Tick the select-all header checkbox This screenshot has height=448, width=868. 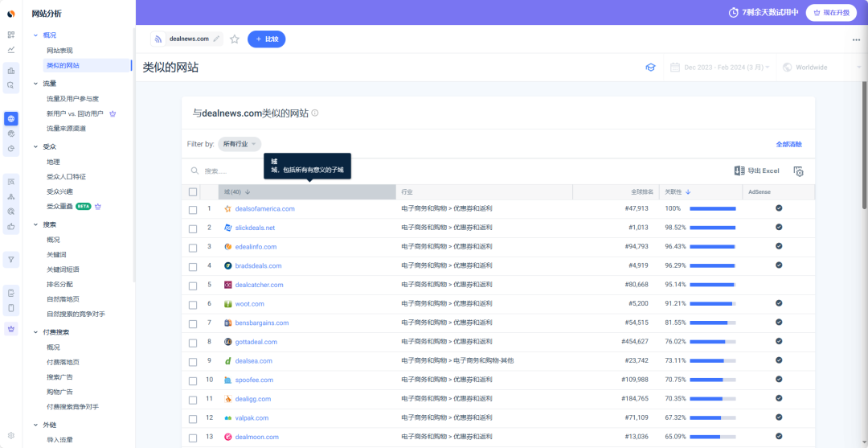pyautogui.click(x=193, y=192)
